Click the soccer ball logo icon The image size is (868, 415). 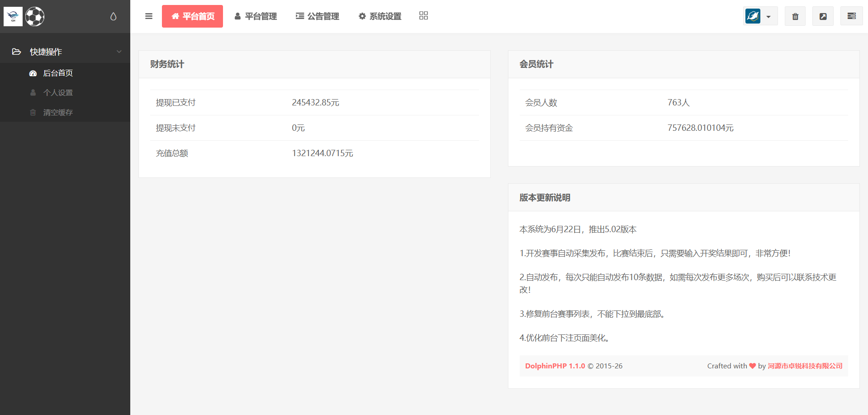click(35, 17)
